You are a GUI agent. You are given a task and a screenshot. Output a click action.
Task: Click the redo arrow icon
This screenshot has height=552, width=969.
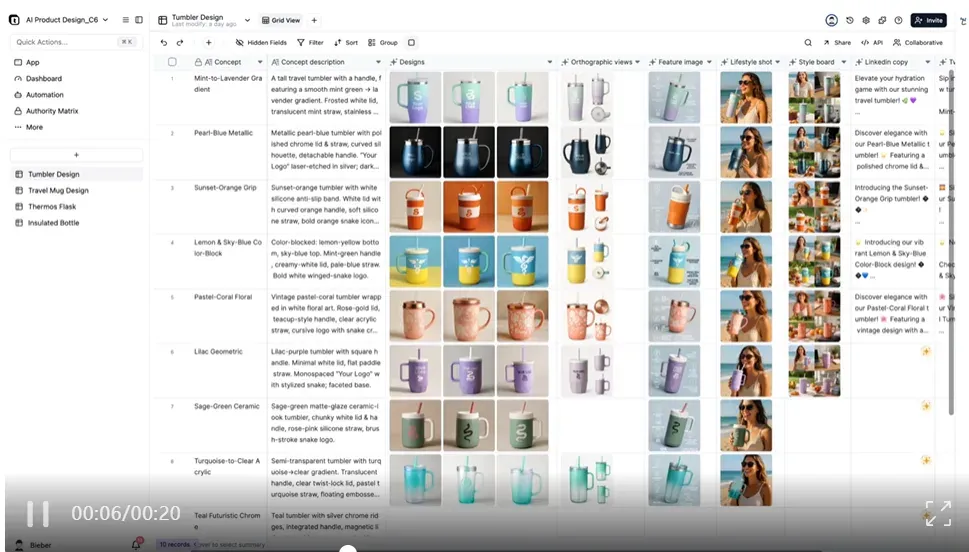(x=180, y=43)
